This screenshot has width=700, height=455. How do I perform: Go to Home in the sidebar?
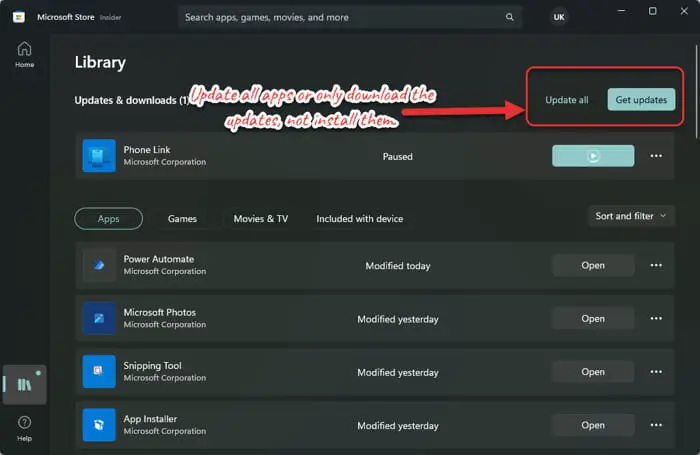click(x=24, y=54)
